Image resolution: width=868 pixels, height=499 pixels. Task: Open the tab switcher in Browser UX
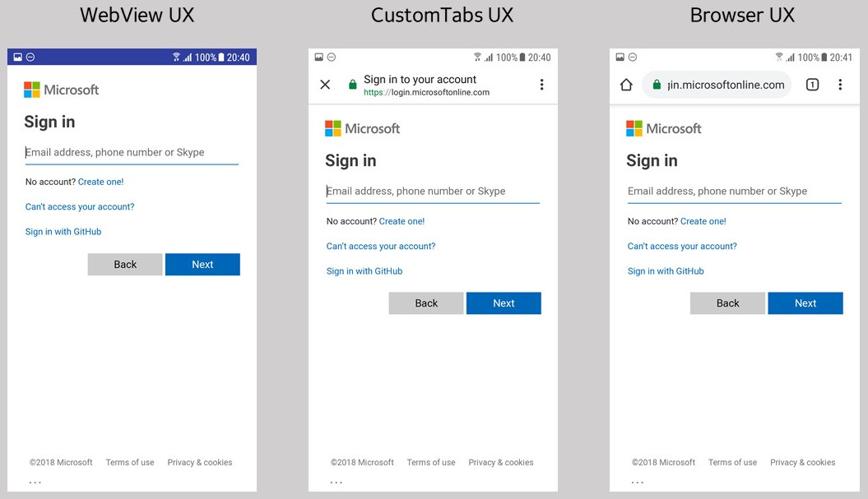(x=812, y=85)
